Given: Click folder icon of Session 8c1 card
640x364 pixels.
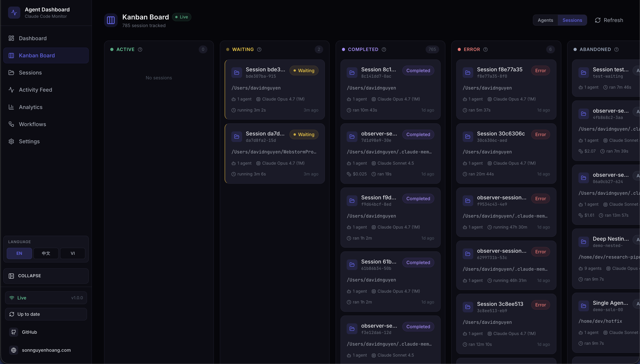Looking at the screenshot, I should point(352,73).
